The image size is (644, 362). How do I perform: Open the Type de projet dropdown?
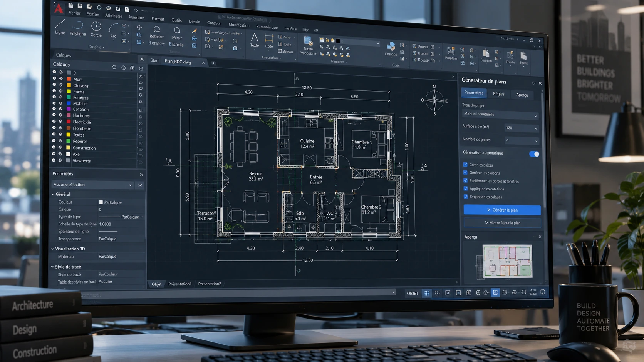[x=500, y=115]
